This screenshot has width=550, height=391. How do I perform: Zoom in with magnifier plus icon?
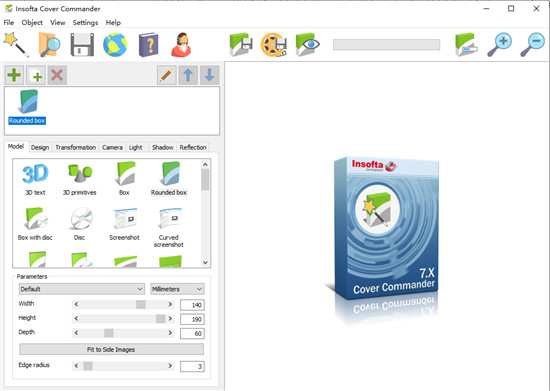pyautogui.click(x=499, y=45)
